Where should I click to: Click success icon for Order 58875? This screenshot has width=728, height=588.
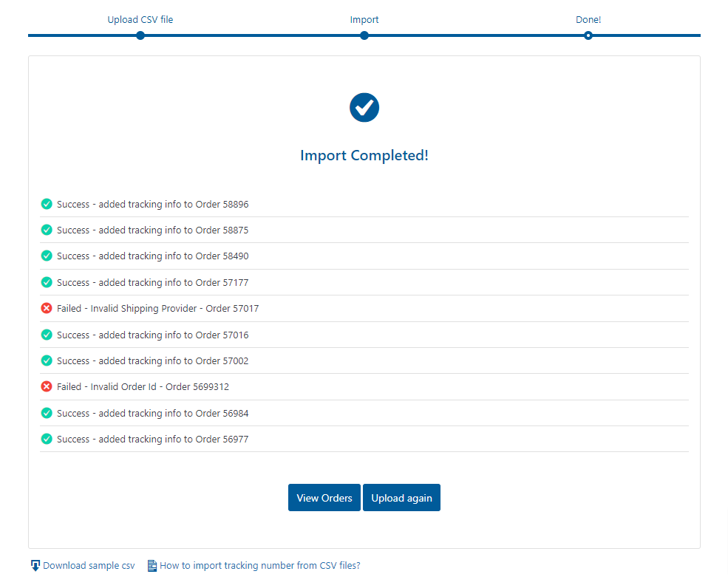coord(47,230)
